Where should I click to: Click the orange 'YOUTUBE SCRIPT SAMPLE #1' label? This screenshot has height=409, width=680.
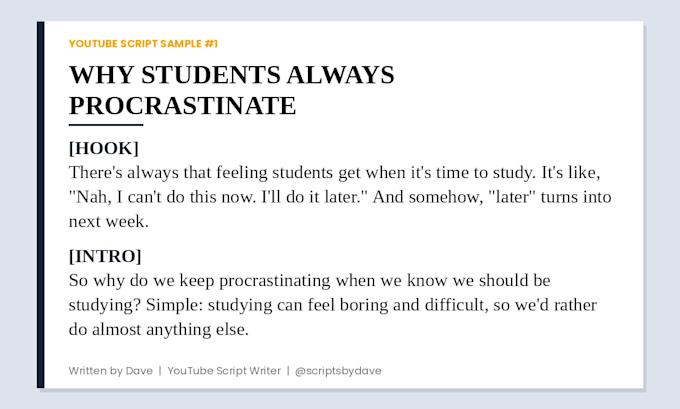(x=143, y=44)
